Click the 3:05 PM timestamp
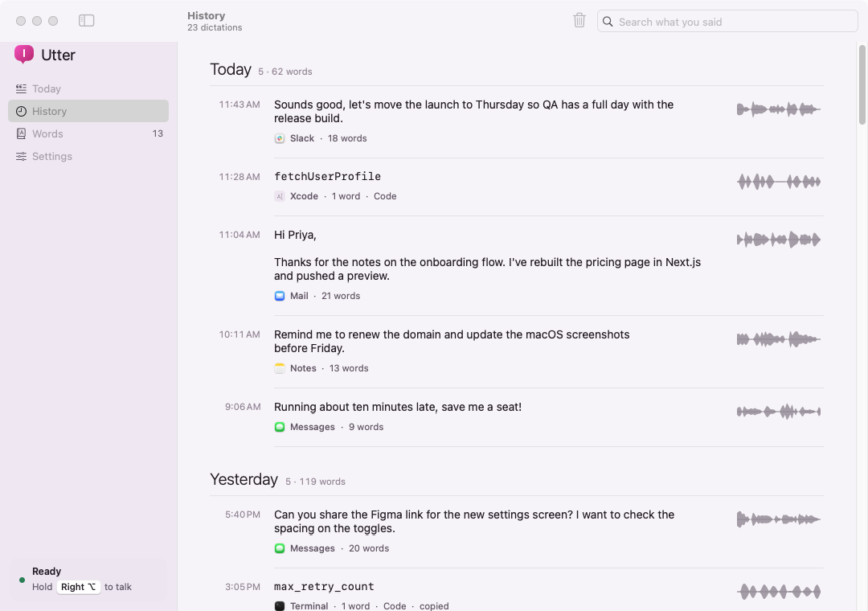 (243, 587)
